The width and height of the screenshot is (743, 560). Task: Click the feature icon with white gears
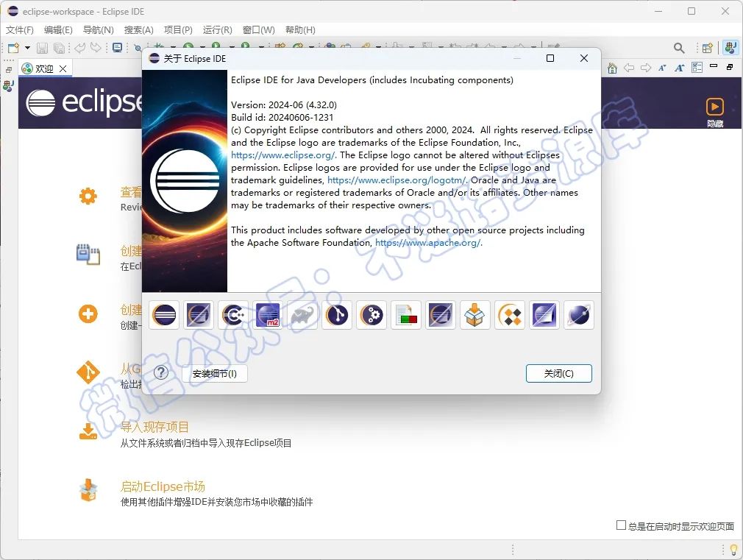point(371,315)
